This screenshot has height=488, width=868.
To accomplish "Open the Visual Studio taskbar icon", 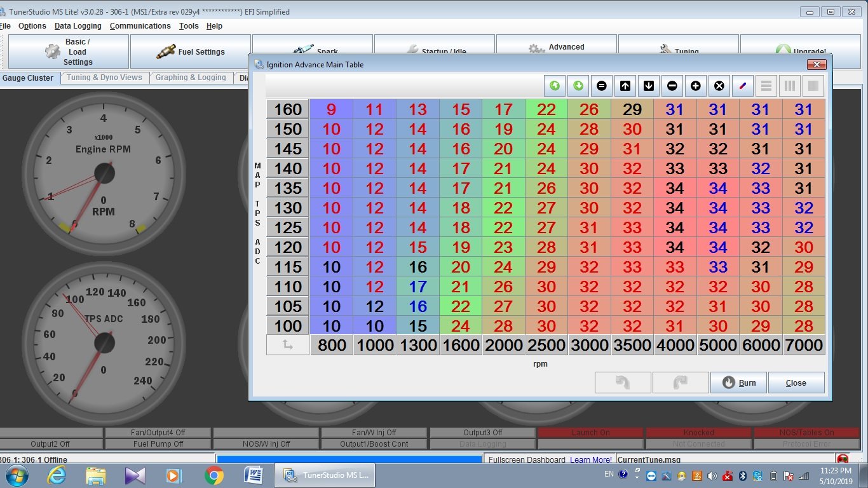I will (135, 475).
